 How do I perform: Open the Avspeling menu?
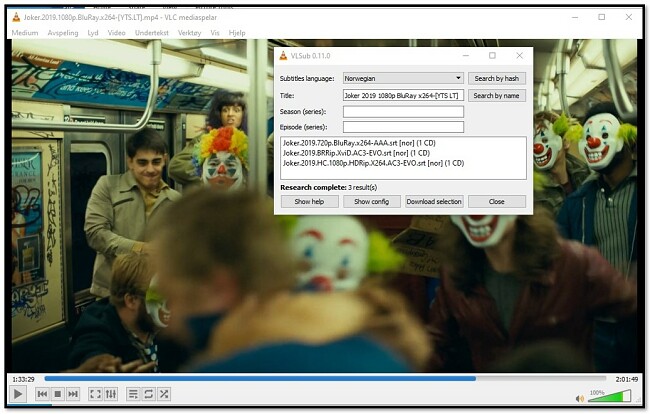click(x=63, y=33)
